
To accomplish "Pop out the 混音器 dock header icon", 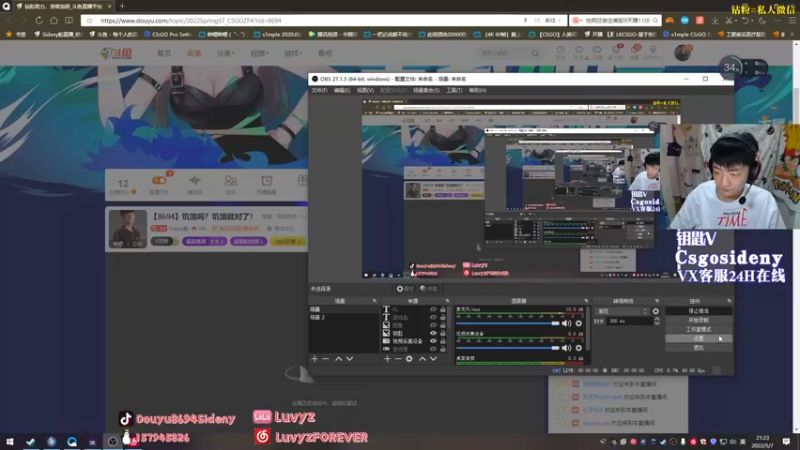I will point(586,301).
